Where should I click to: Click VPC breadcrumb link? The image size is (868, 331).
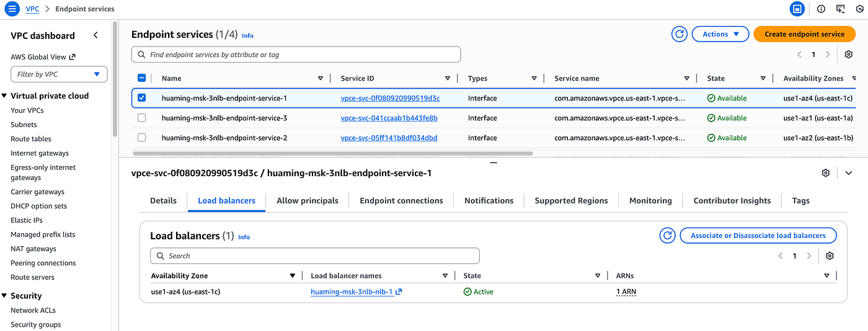point(32,9)
